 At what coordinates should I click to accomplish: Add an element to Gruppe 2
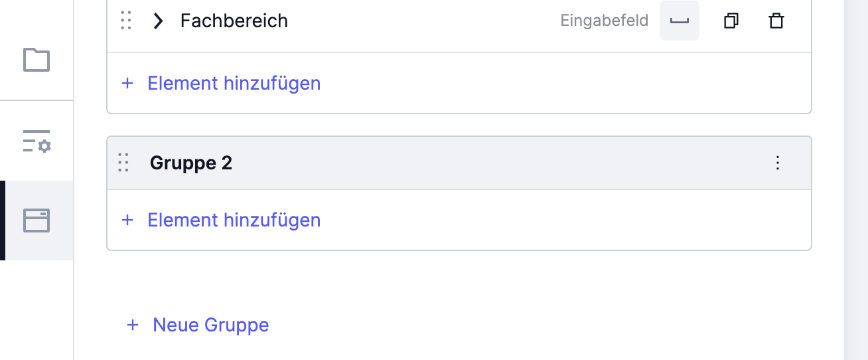(x=221, y=220)
